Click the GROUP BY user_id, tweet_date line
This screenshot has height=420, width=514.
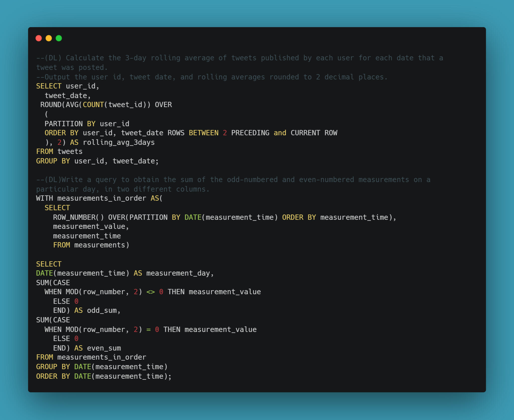97,161
